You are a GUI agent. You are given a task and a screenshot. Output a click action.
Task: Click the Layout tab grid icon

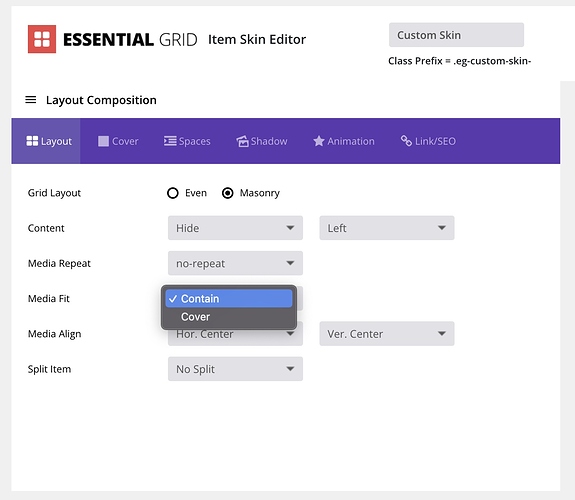click(x=32, y=141)
